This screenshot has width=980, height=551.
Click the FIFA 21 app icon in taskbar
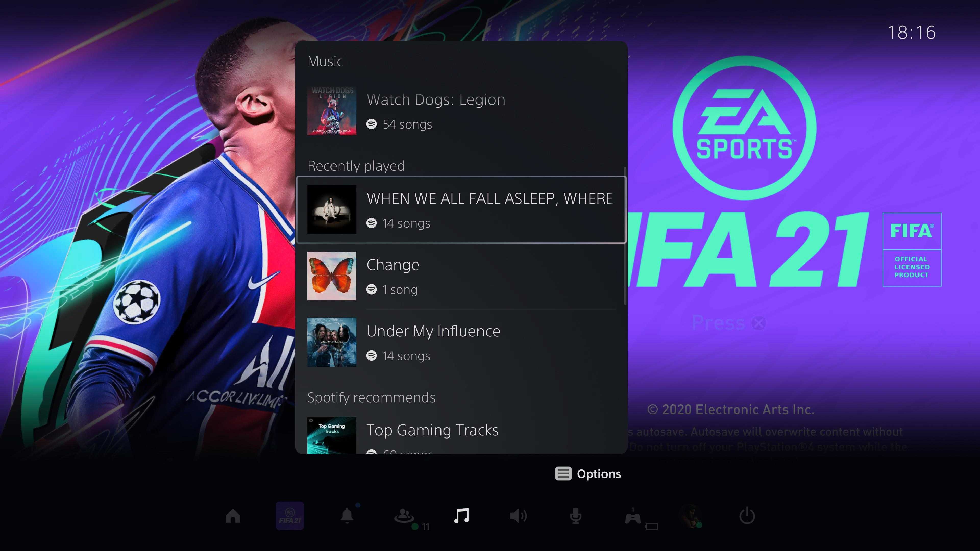click(x=291, y=515)
